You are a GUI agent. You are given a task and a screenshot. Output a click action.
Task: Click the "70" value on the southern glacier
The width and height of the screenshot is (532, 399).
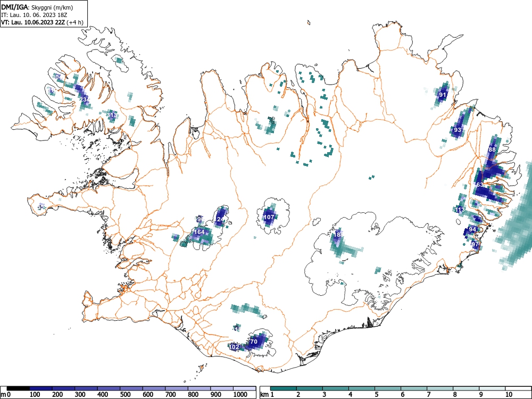pyautogui.click(x=253, y=342)
